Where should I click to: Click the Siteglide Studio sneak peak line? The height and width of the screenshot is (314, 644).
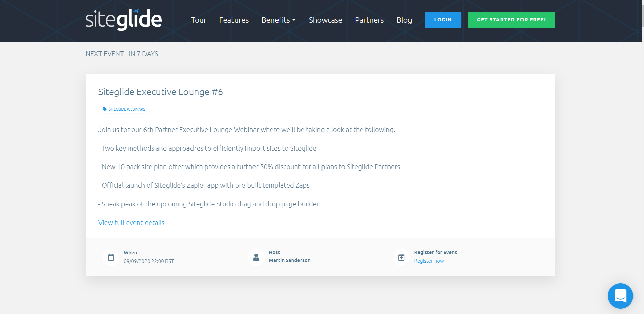tap(208, 204)
